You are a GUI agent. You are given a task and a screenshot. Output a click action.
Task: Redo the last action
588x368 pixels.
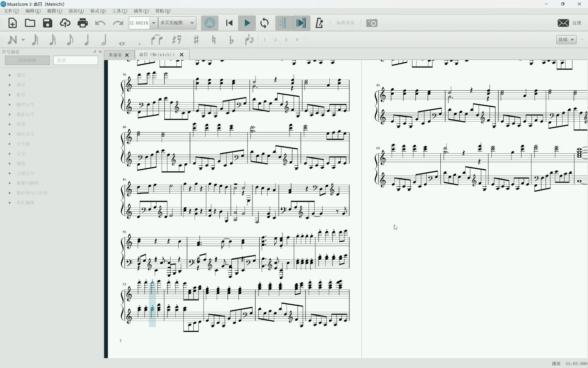point(118,23)
